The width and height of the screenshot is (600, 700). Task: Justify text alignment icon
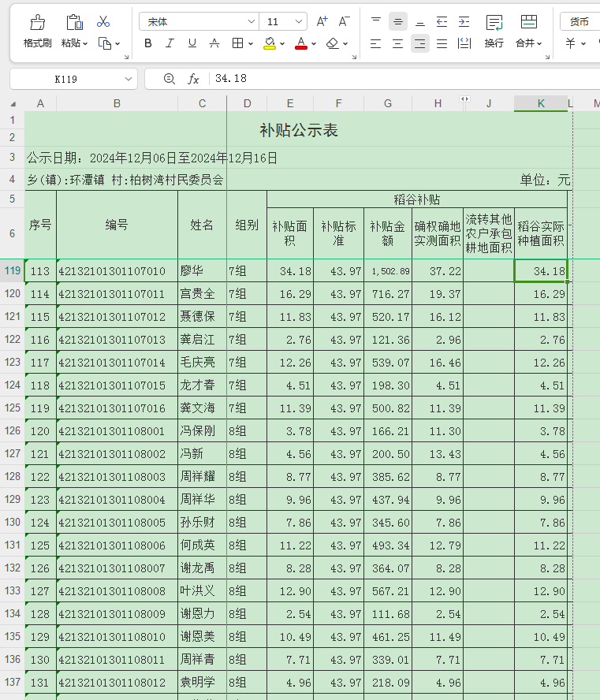coord(442,43)
